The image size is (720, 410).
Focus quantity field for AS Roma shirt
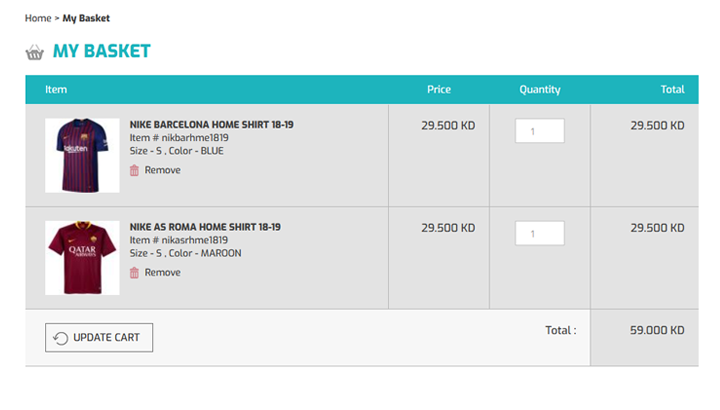[540, 233]
